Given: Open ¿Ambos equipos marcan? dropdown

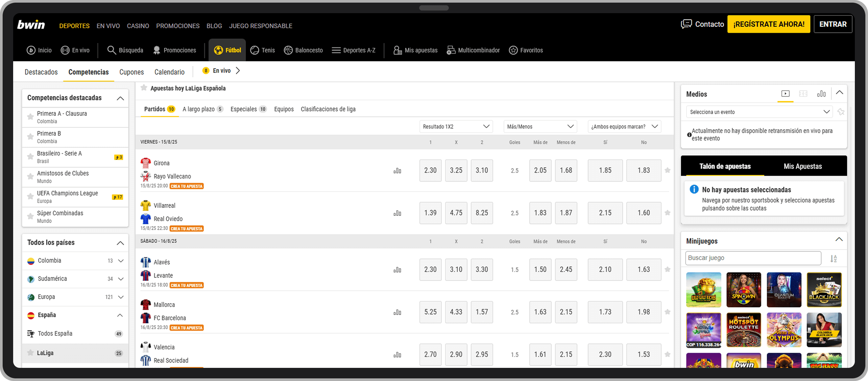Looking at the screenshot, I should [x=624, y=126].
